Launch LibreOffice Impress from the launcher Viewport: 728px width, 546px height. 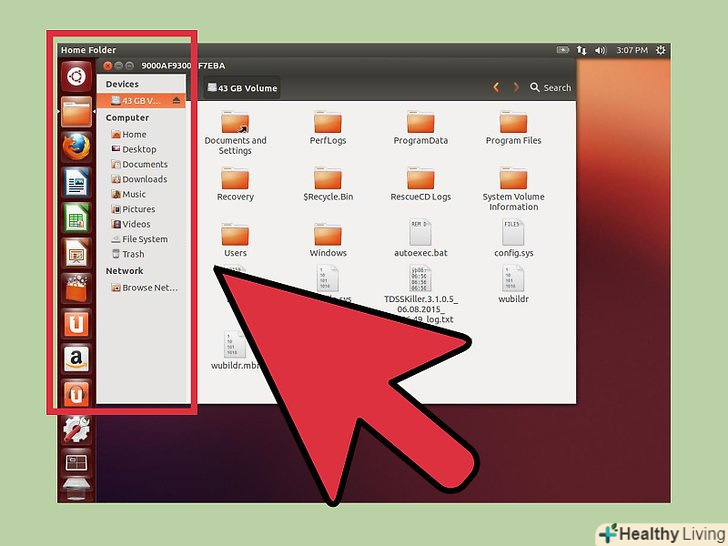(x=76, y=253)
